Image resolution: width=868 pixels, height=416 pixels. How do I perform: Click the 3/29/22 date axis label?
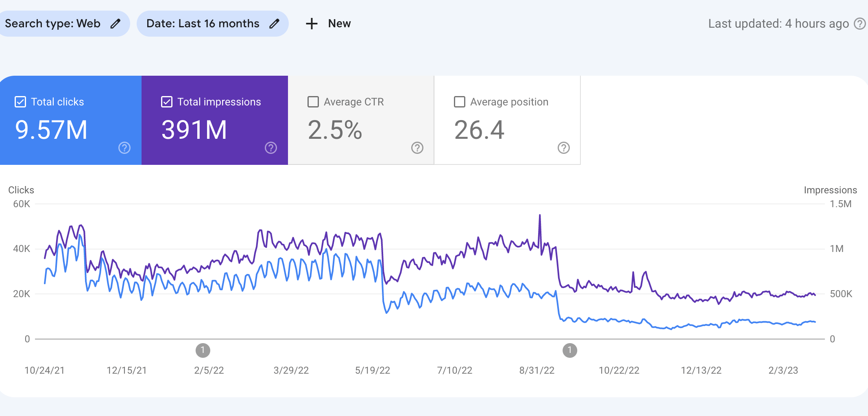click(291, 370)
